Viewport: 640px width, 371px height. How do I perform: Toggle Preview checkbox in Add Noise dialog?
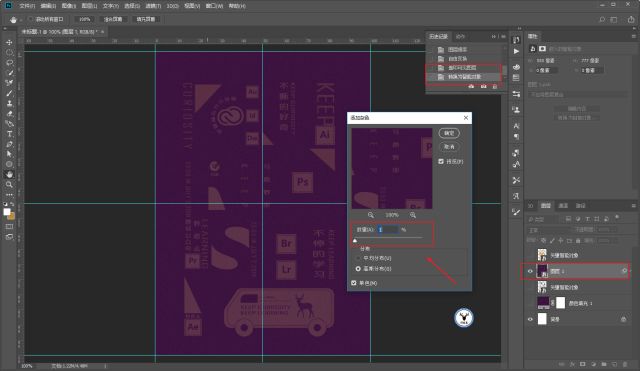(441, 162)
